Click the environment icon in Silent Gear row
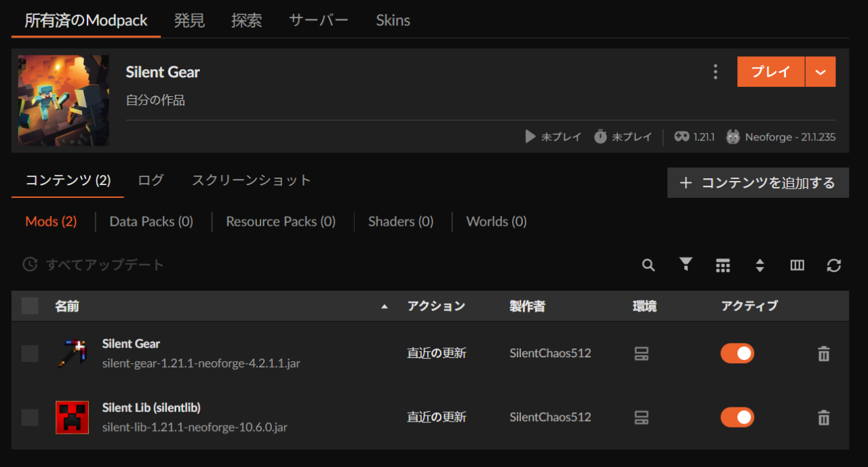Image resolution: width=868 pixels, height=467 pixels. click(642, 353)
